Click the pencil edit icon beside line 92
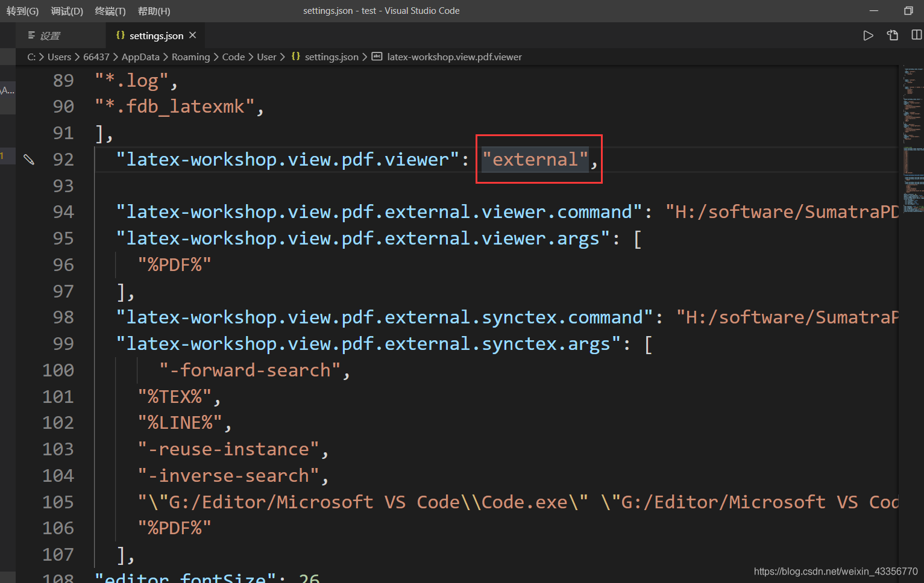The height and width of the screenshot is (583, 924). (29, 160)
